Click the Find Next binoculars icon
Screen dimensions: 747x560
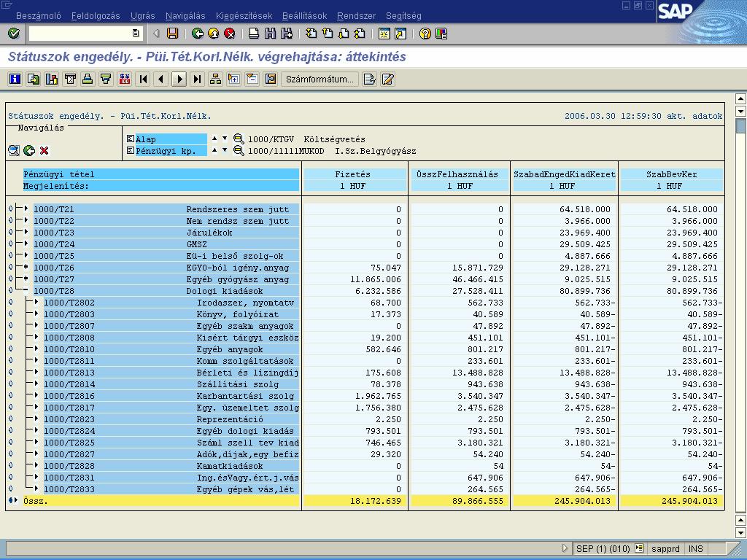[286, 34]
